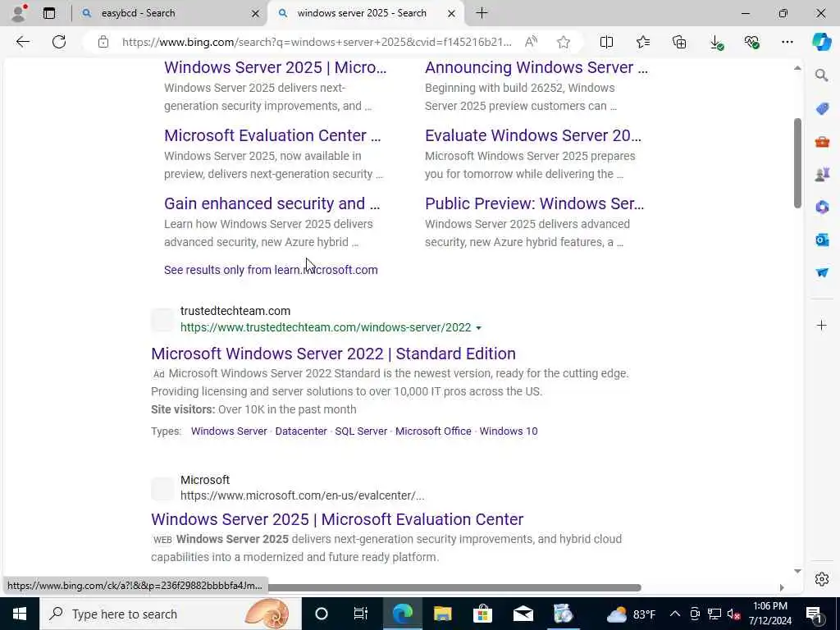Open the Downloads icon
This screenshot has width=840, height=630.
click(x=715, y=43)
